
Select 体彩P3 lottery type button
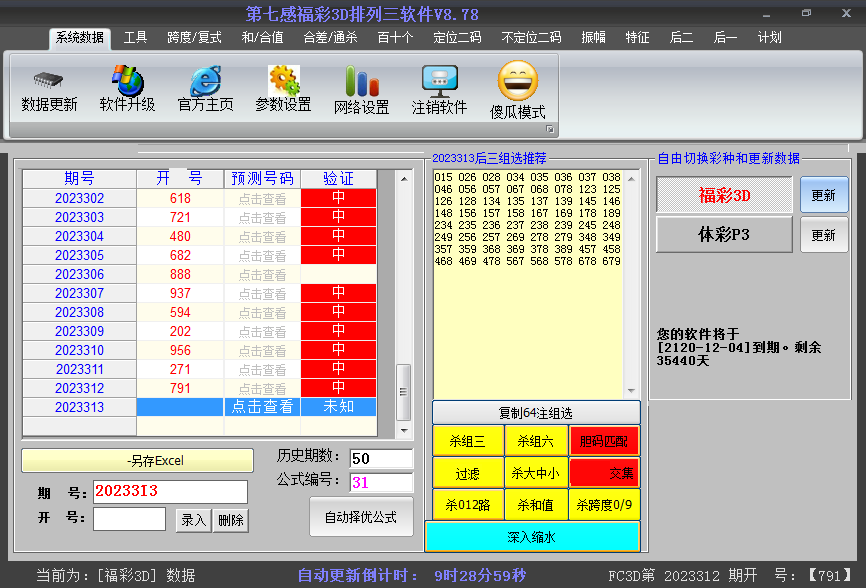(724, 235)
